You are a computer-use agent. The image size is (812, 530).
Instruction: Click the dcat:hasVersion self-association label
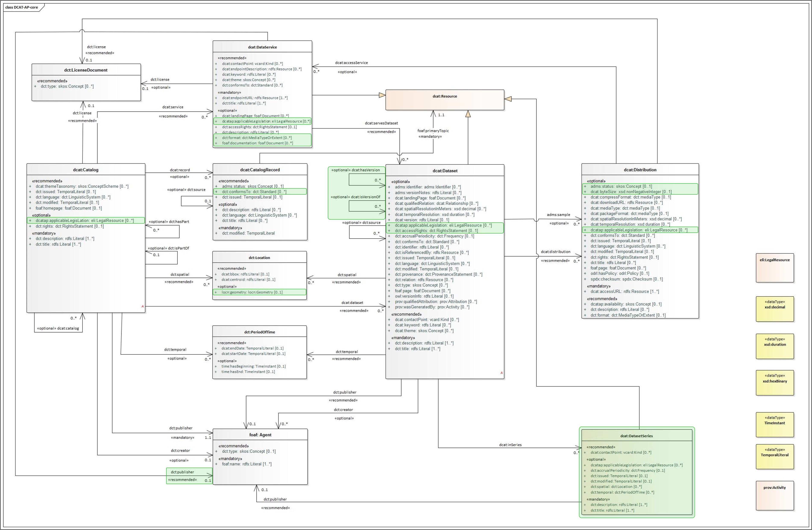(x=365, y=170)
